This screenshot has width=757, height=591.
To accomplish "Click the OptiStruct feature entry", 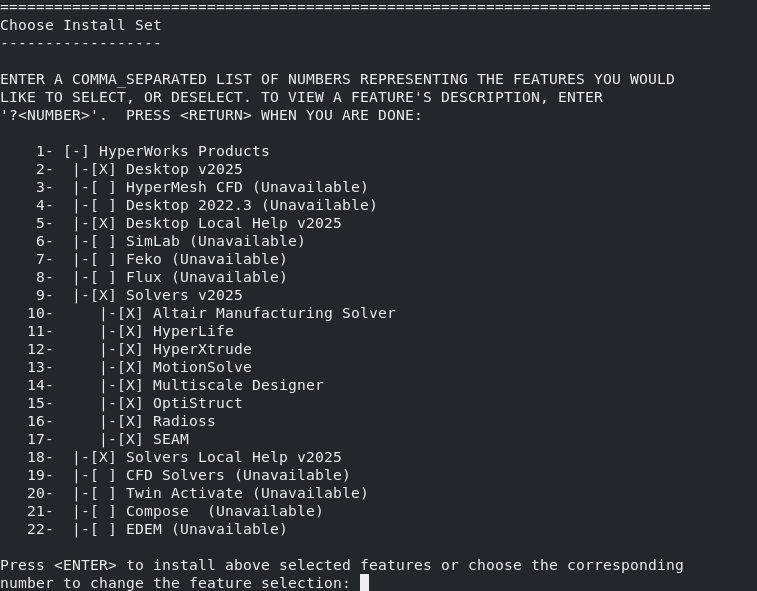I will click(x=197, y=403).
